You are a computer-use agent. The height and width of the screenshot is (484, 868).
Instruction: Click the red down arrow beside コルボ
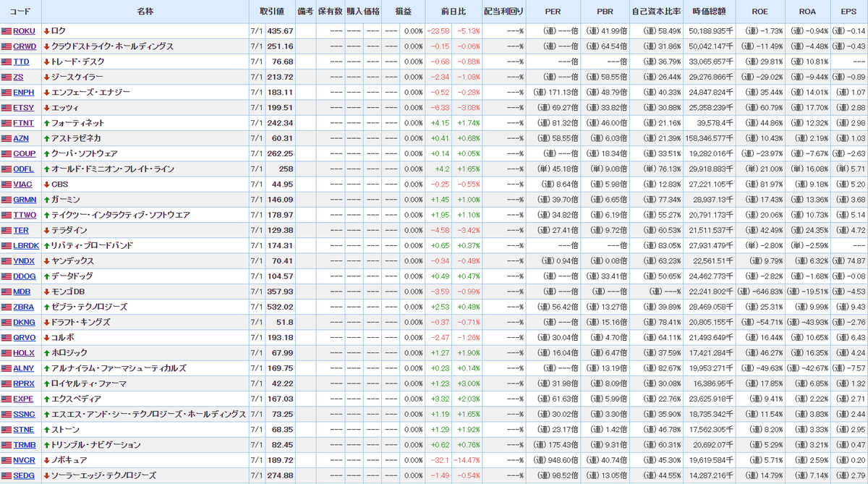pos(47,338)
